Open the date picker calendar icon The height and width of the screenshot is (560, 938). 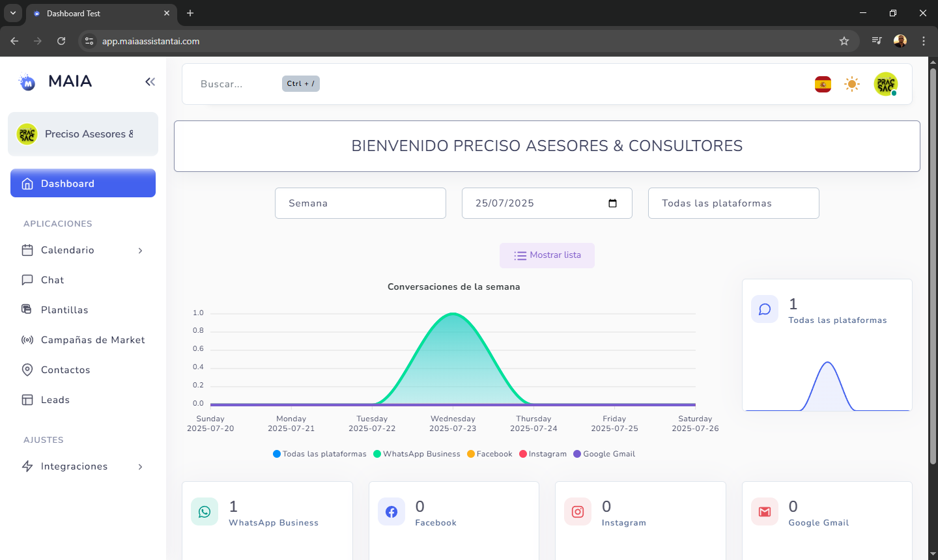pyautogui.click(x=612, y=203)
